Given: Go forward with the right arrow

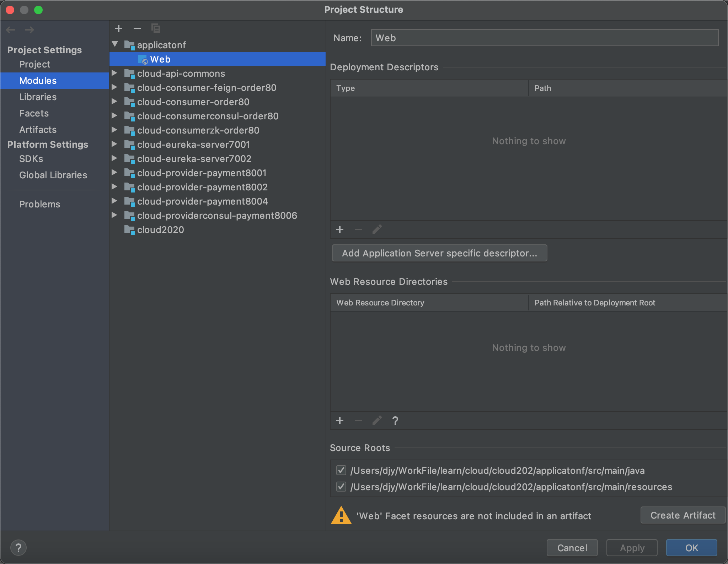Looking at the screenshot, I should tap(29, 30).
